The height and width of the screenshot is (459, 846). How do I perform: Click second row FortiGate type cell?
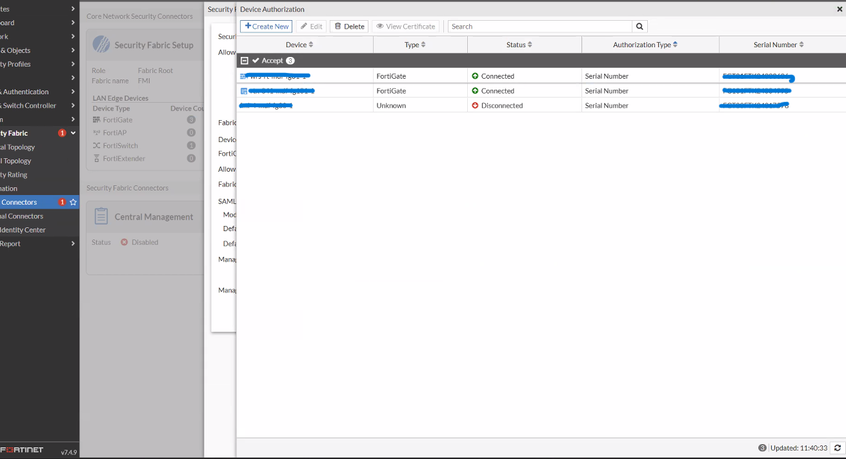pos(420,91)
